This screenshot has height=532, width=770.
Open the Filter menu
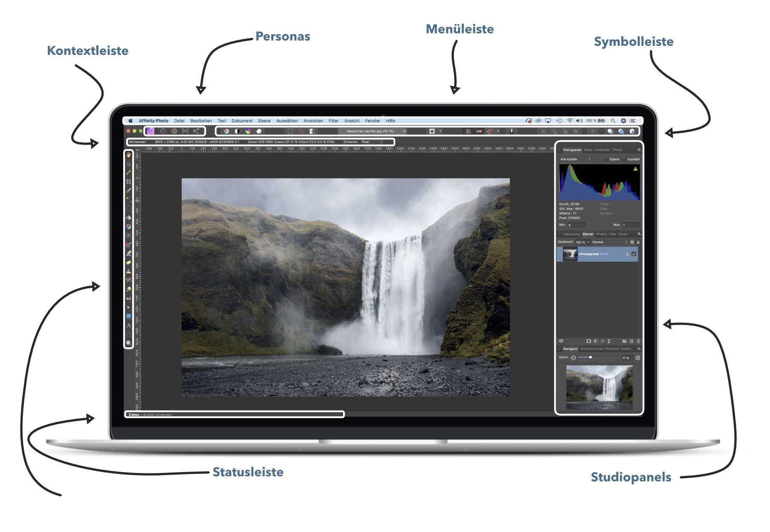(x=333, y=121)
